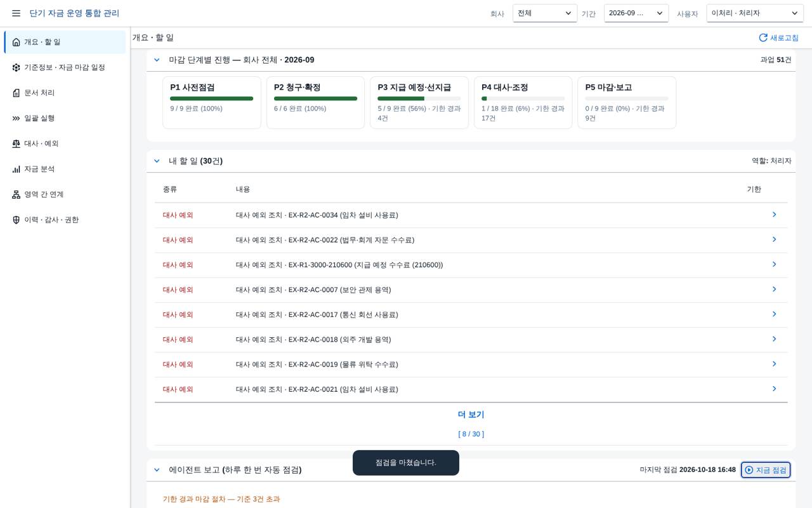Collapse the 에이전트 보고 section

(x=157, y=470)
